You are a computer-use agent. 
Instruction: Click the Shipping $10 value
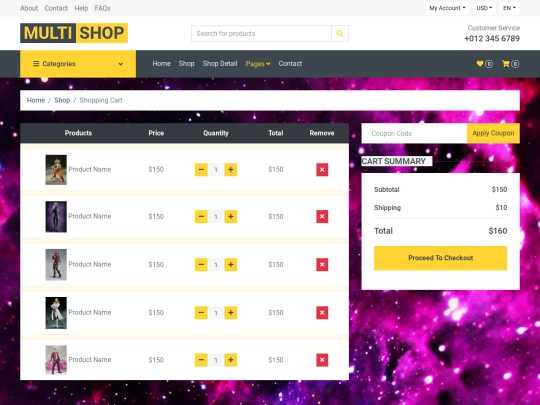pyautogui.click(x=501, y=208)
